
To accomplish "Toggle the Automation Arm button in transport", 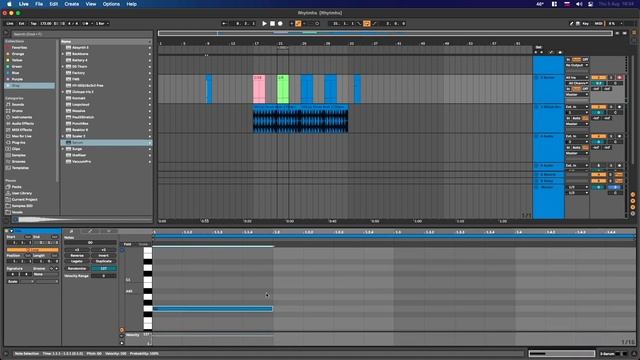I will 298,24.
